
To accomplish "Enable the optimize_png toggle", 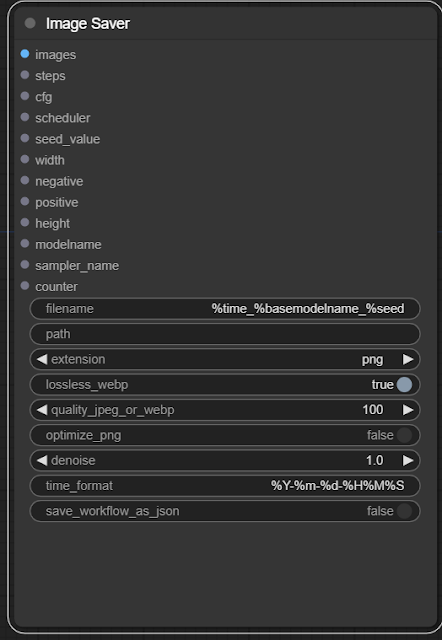I will click(x=404, y=435).
